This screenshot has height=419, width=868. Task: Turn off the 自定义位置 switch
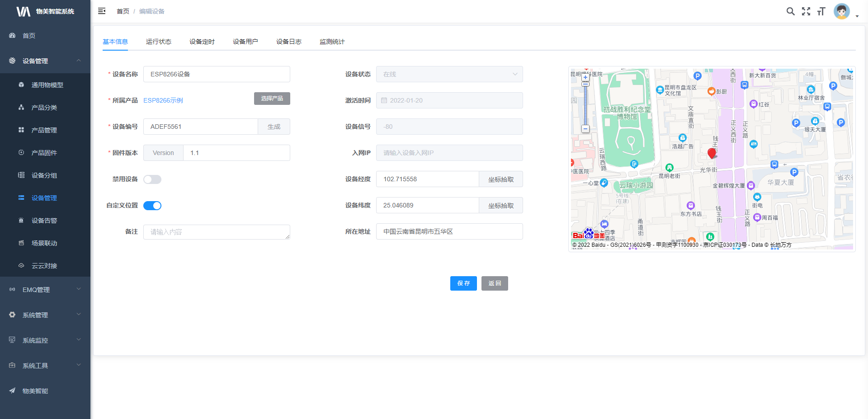pyautogui.click(x=152, y=206)
